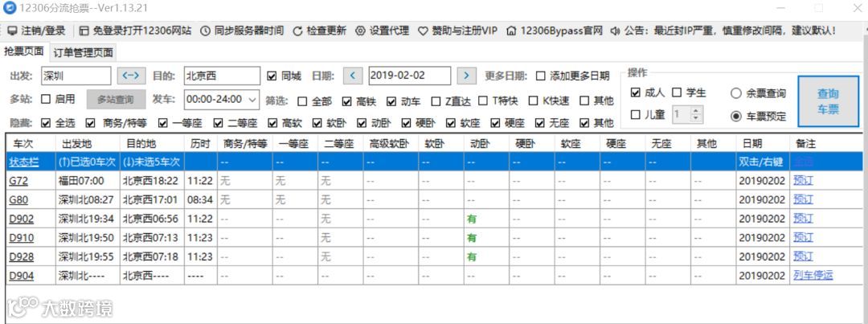
Task: Enable 学生 passenger checkbox
Action: coord(677,92)
